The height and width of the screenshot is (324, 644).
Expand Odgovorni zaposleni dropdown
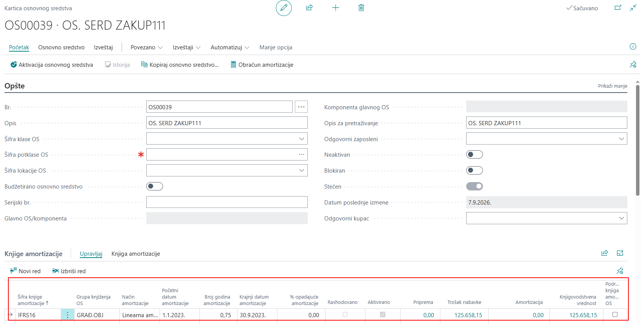tap(622, 139)
